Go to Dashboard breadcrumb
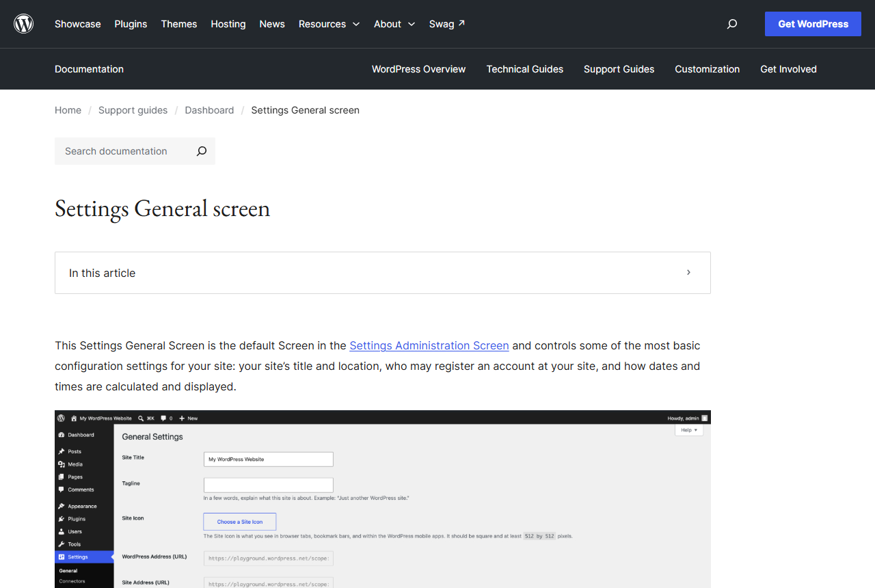 coord(209,110)
